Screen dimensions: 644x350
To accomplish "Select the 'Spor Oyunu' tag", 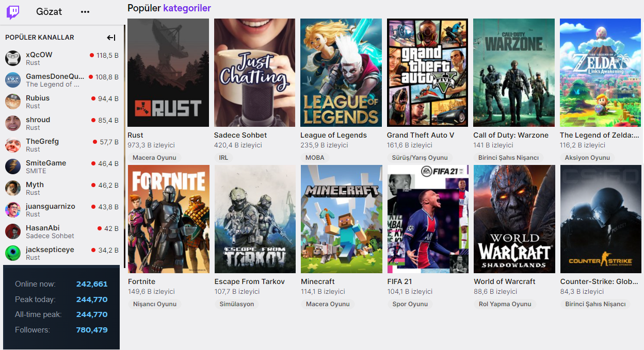I will tap(410, 304).
